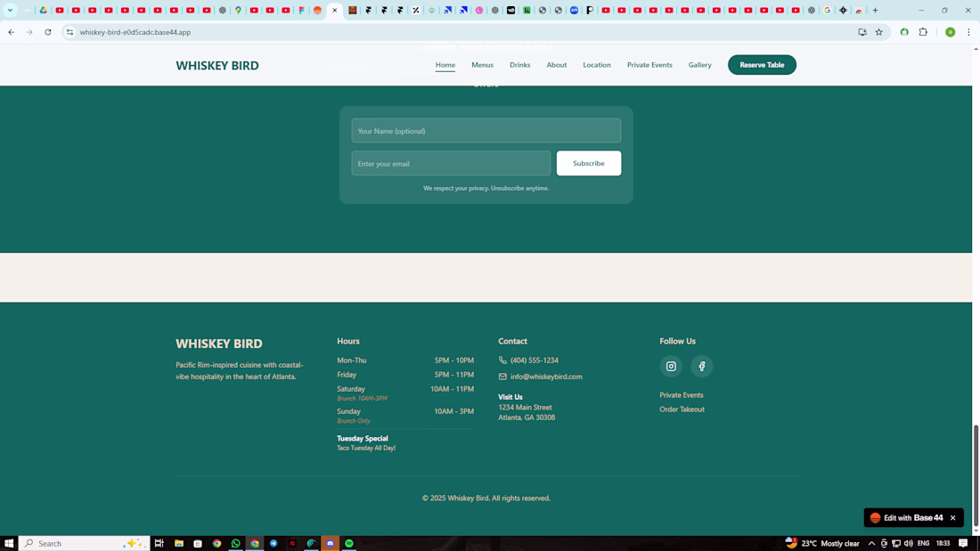This screenshot has height=551, width=980.
Task: Open the Menus nav link
Action: click(x=483, y=65)
